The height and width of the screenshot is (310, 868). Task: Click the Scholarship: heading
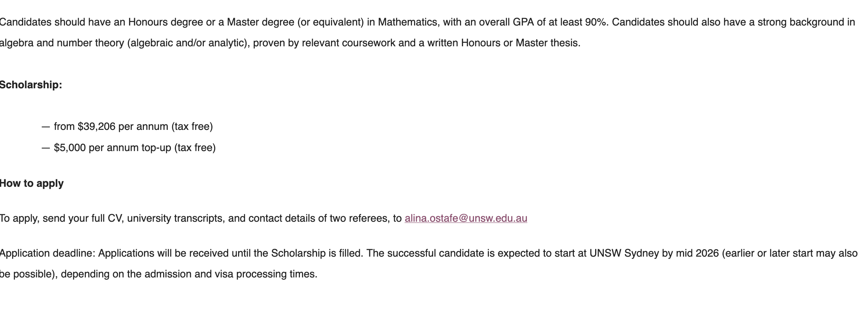[31, 85]
